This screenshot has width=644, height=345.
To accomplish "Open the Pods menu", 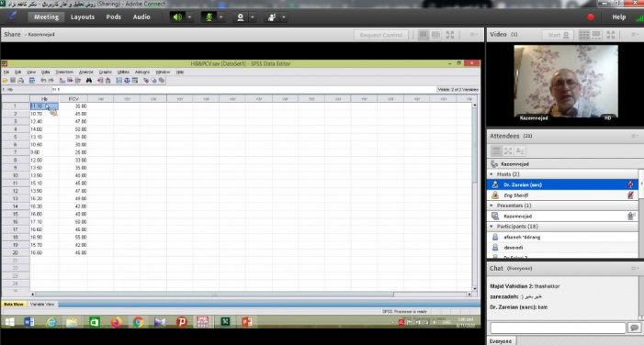I will click(113, 17).
